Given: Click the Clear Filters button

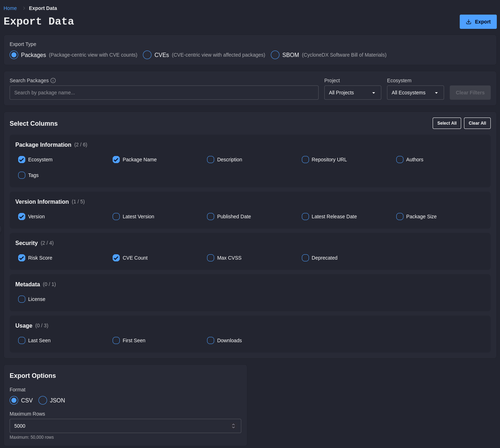Looking at the screenshot, I should (470, 93).
